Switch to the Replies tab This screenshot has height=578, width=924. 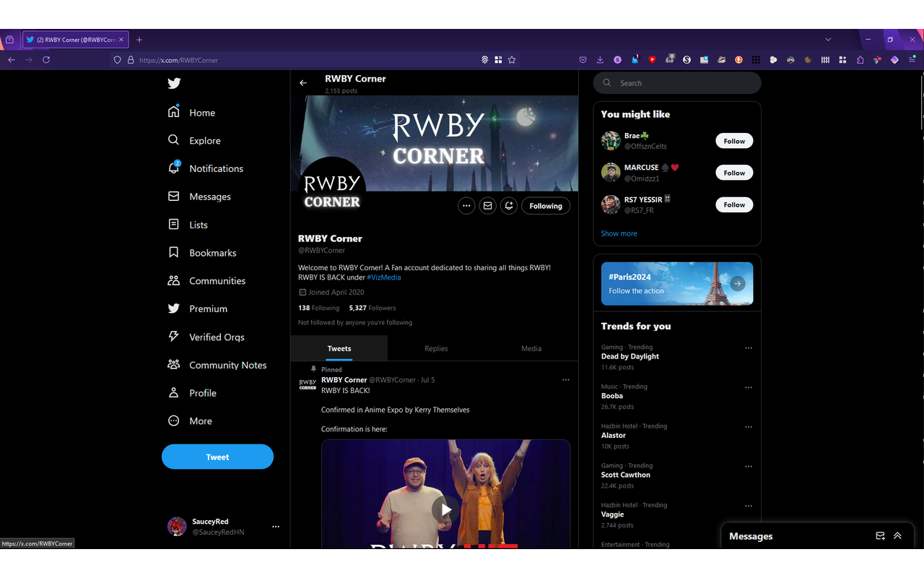click(436, 348)
